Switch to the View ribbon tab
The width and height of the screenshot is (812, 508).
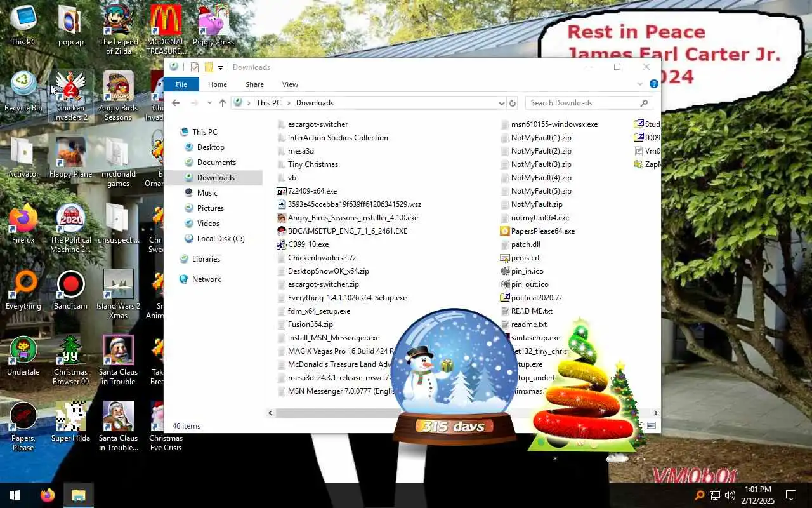click(x=290, y=84)
